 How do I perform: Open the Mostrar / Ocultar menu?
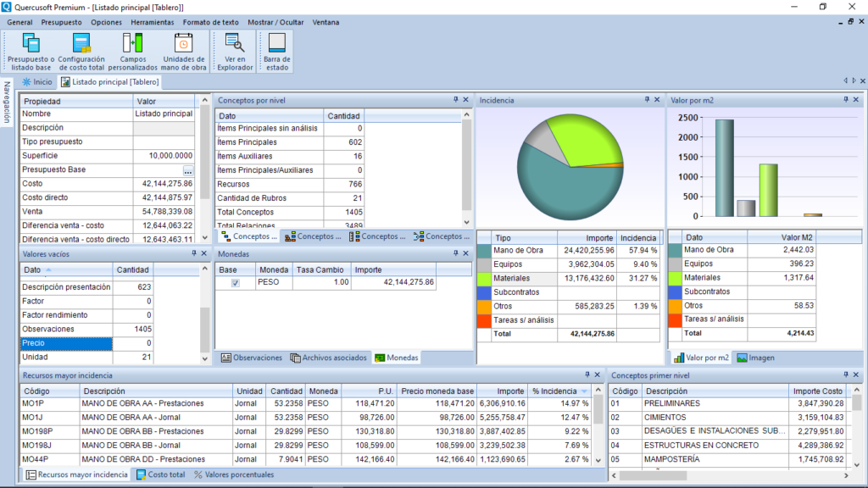[x=275, y=22]
